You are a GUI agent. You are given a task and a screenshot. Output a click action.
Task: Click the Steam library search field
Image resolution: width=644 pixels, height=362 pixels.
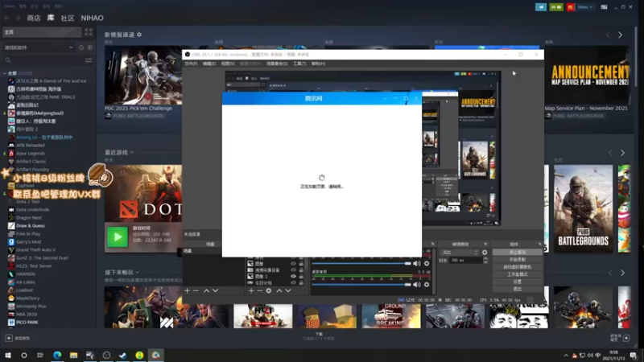(x=43, y=60)
